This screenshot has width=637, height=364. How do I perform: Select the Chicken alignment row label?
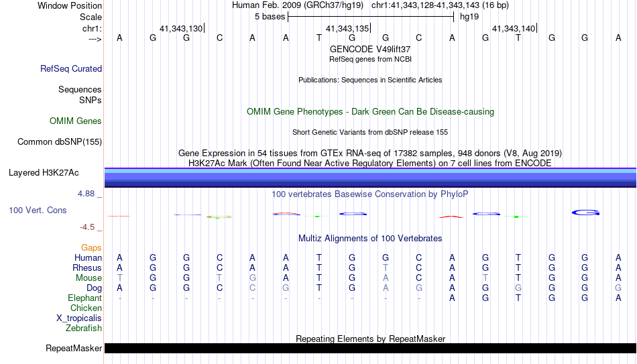[86, 308]
